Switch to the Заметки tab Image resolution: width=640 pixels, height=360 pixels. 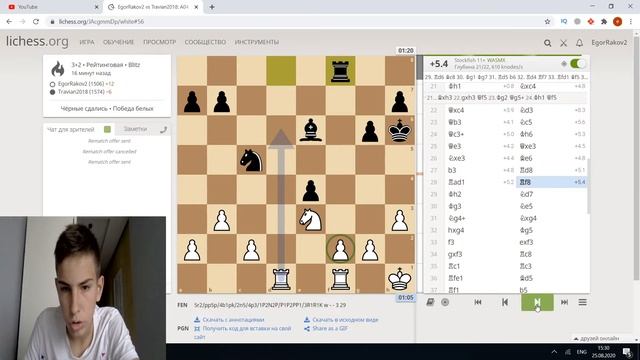(135, 129)
